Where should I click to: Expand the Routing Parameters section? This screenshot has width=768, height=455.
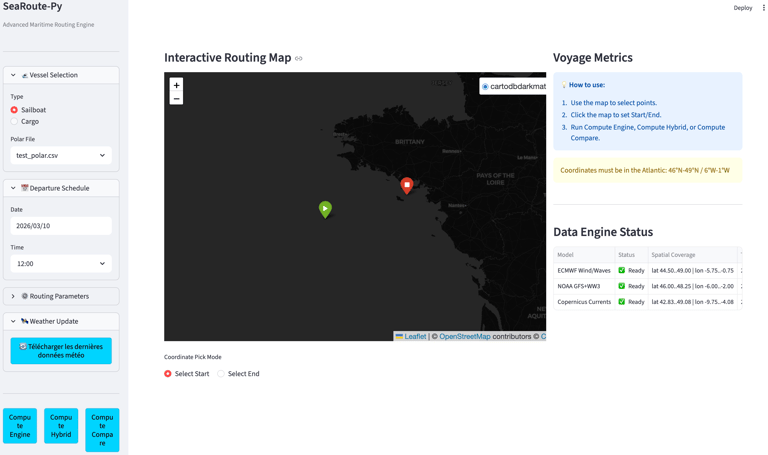click(61, 296)
